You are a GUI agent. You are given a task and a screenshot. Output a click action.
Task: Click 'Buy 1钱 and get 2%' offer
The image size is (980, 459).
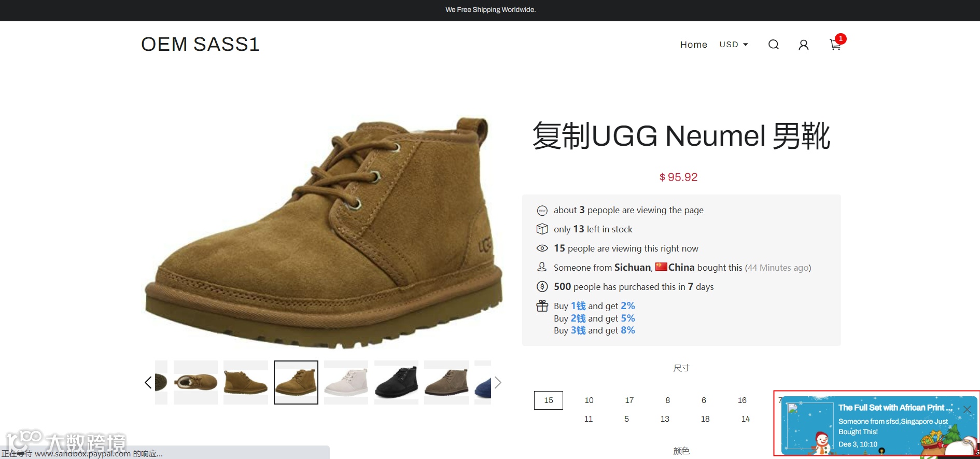(594, 306)
